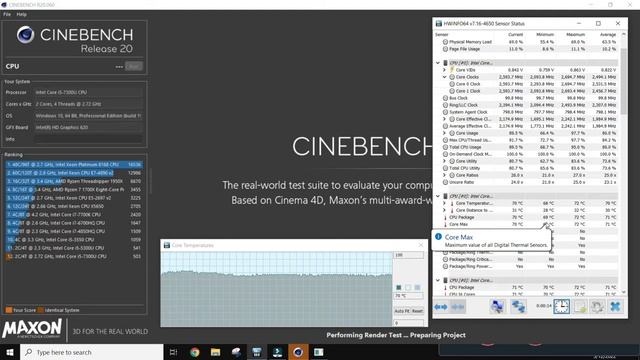
Task: Click the HWiNFO blue expand arrows button
Action: (441, 307)
